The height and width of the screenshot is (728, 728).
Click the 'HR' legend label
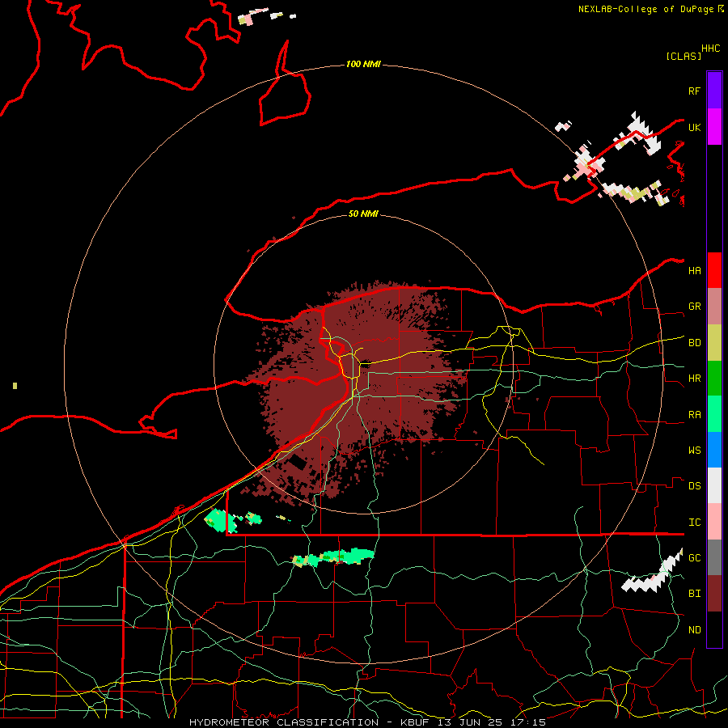pos(694,379)
